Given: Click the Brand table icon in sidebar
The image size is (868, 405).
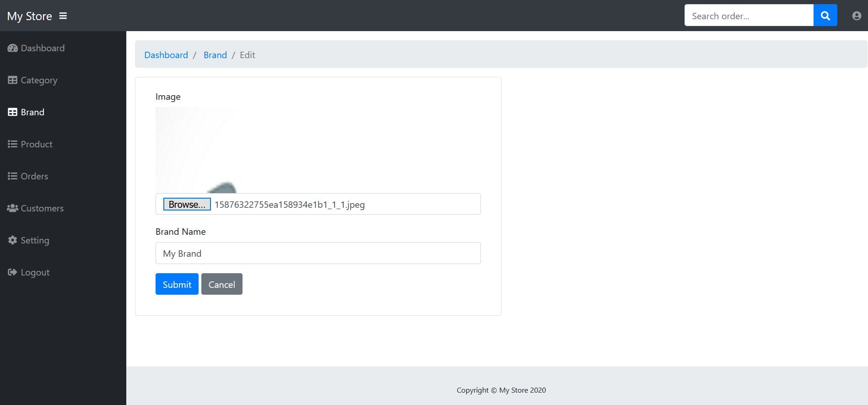Looking at the screenshot, I should [x=13, y=112].
